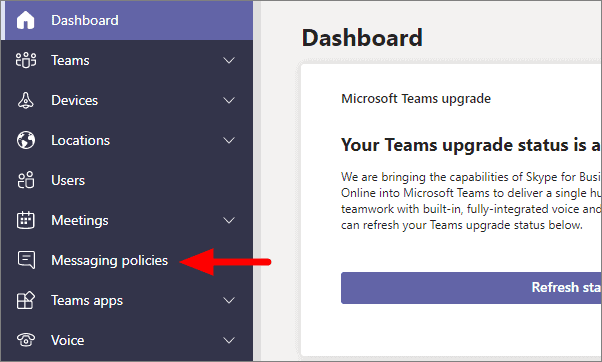The width and height of the screenshot is (602, 362).
Task: Click the Dashboard home icon
Action: (25, 20)
